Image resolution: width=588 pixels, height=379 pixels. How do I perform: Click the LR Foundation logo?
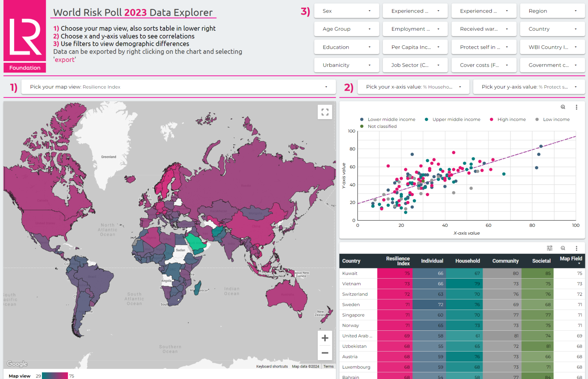tap(24, 36)
